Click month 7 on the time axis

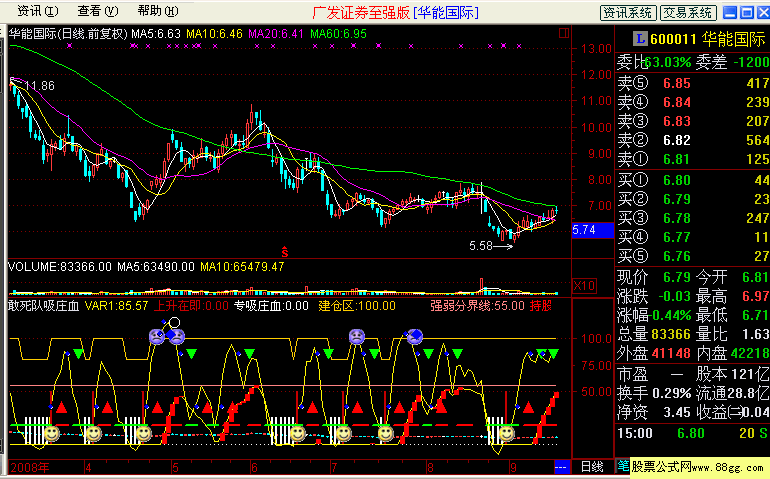point(334,467)
